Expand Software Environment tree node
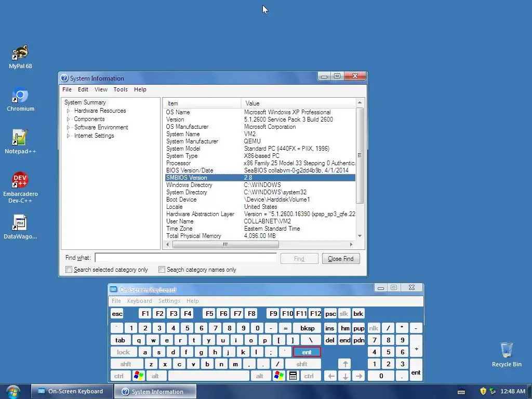This screenshot has width=532, height=399. [68, 127]
